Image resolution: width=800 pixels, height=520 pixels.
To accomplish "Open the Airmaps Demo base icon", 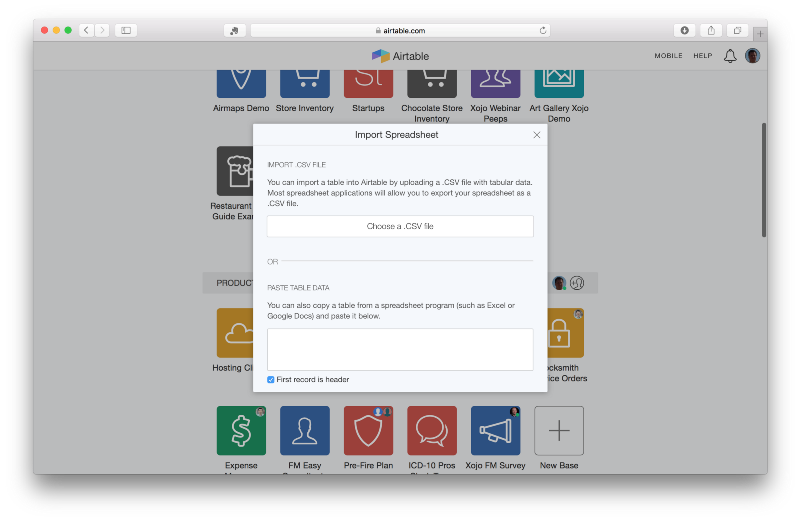I will point(241,84).
